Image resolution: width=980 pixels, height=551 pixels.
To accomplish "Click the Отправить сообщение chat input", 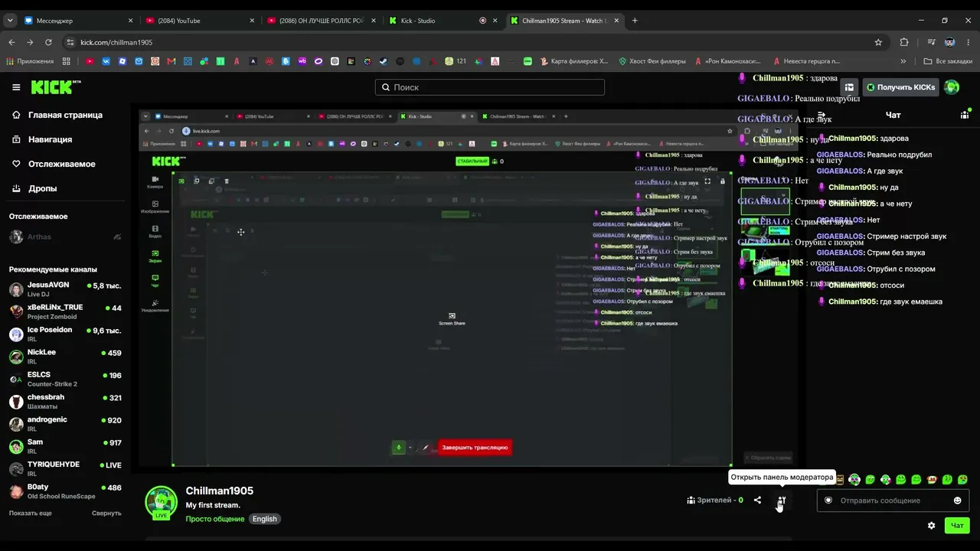I will 893,500.
